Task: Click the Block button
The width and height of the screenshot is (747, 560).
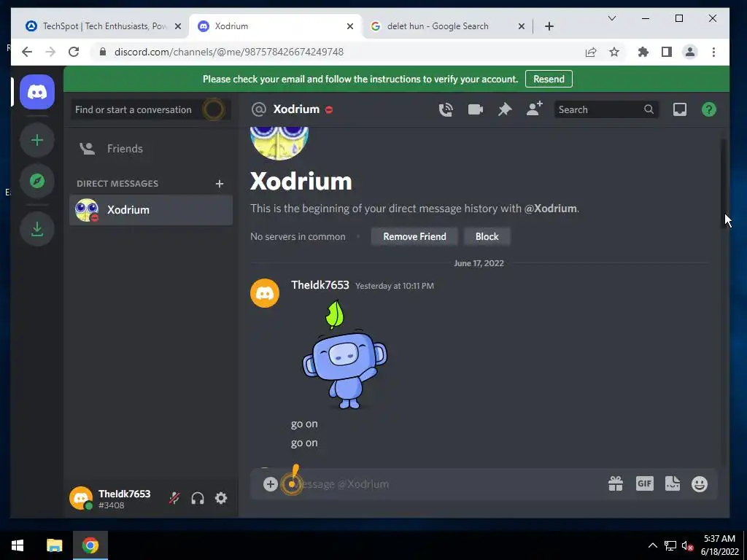Action: (x=487, y=237)
